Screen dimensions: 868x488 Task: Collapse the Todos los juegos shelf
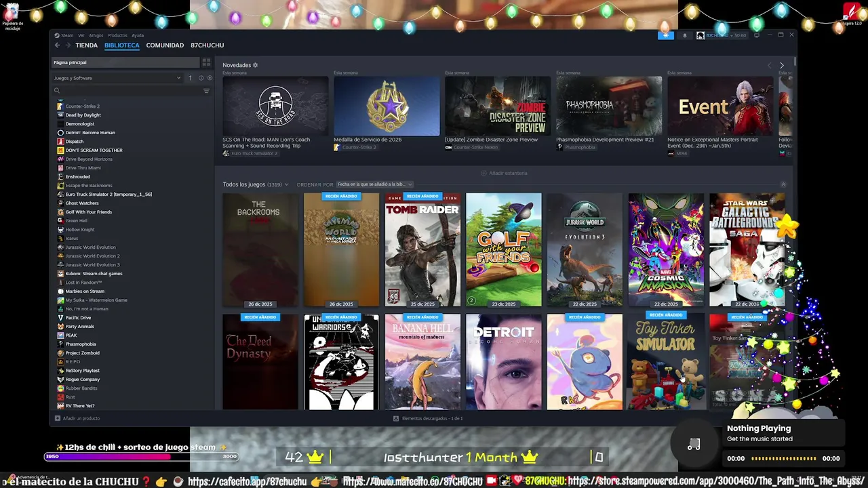[x=783, y=184]
